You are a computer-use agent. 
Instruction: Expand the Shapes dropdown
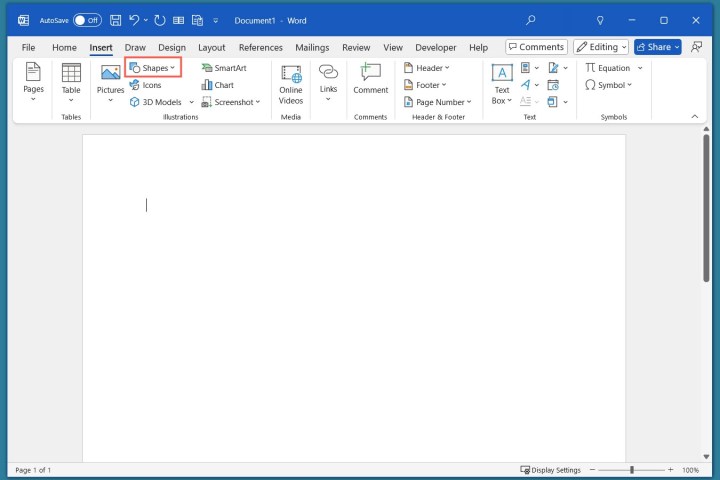[152, 68]
